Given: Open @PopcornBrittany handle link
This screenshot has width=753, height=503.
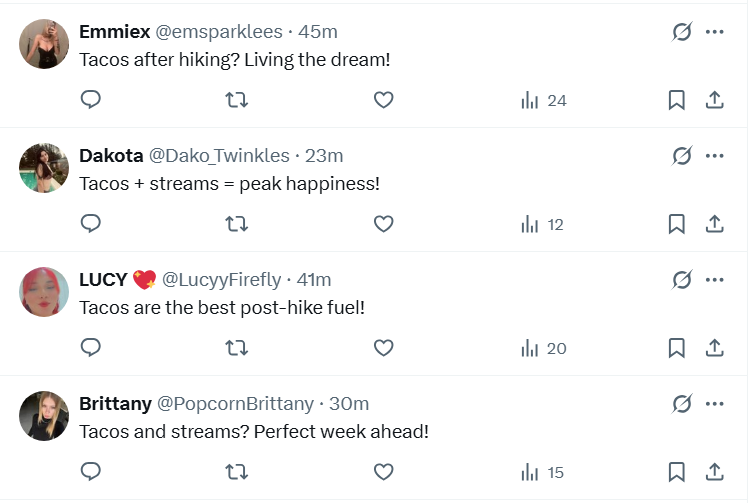Looking at the screenshot, I should point(235,404).
